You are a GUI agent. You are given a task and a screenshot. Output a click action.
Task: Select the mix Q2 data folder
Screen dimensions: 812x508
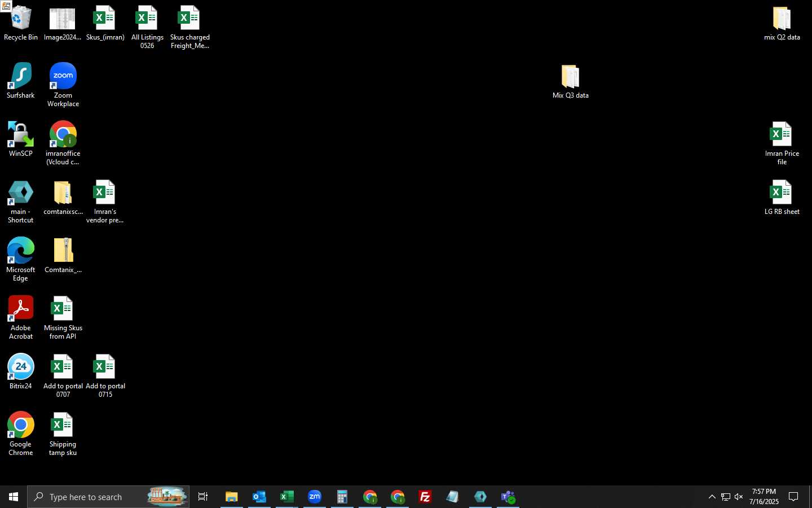(782, 24)
